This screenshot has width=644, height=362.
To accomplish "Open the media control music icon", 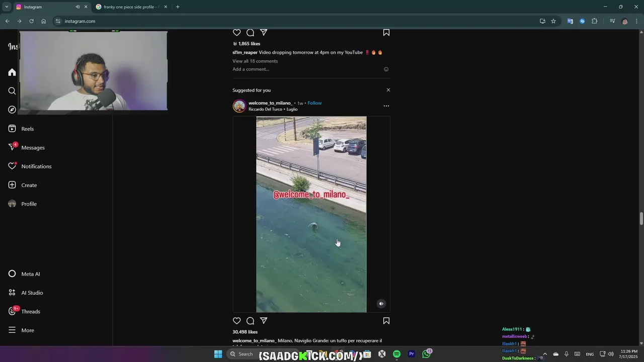I will tap(612, 21).
